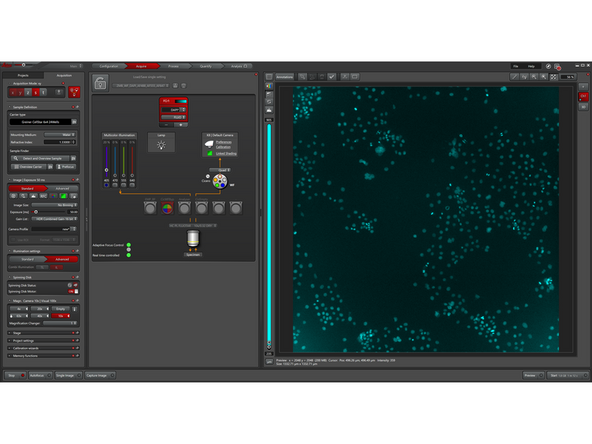The image size is (592, 444).
Task: Click the checkmark icon in viewer toolbar
Action: tap(331, 77)
